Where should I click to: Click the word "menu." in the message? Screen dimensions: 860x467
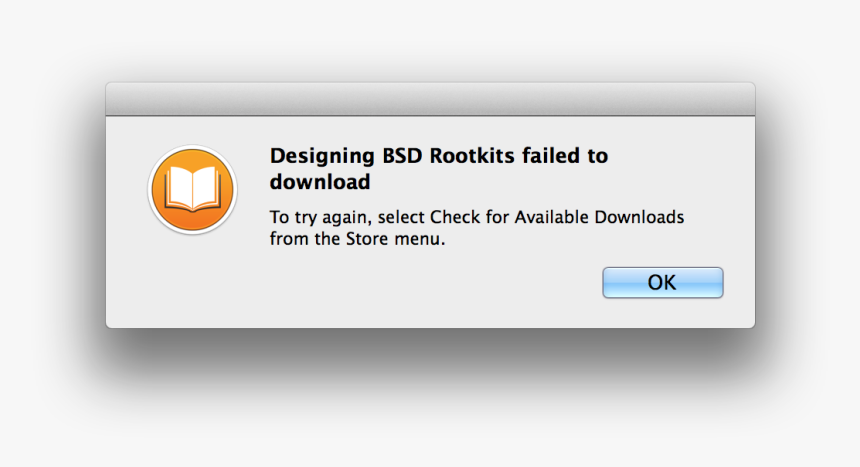tap(420, 239)
